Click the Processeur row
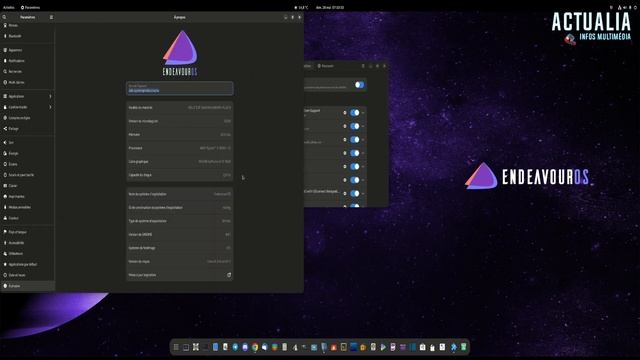Screen dimensions: 640x360 tap(180, 148)
